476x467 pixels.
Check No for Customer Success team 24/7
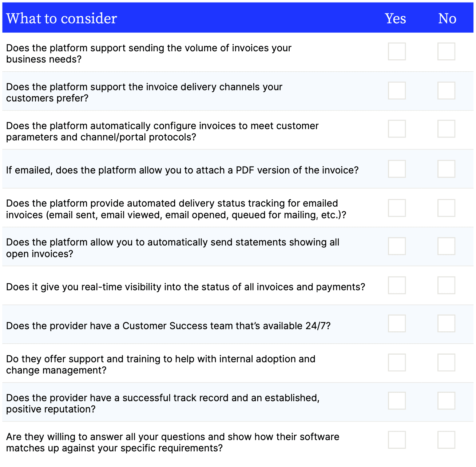pos(446,323)
